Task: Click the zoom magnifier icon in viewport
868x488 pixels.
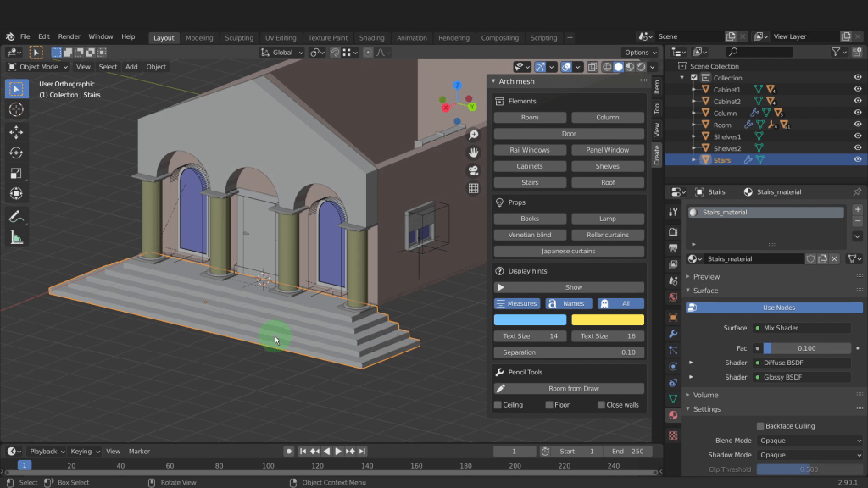Action: [x=473, y=135]
